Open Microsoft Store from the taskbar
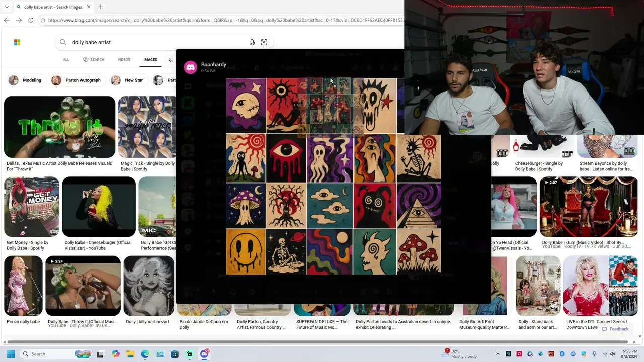Image resolution: width=644 pixels, height=362 pixels. pyautogui.click(x=175, y=354)
